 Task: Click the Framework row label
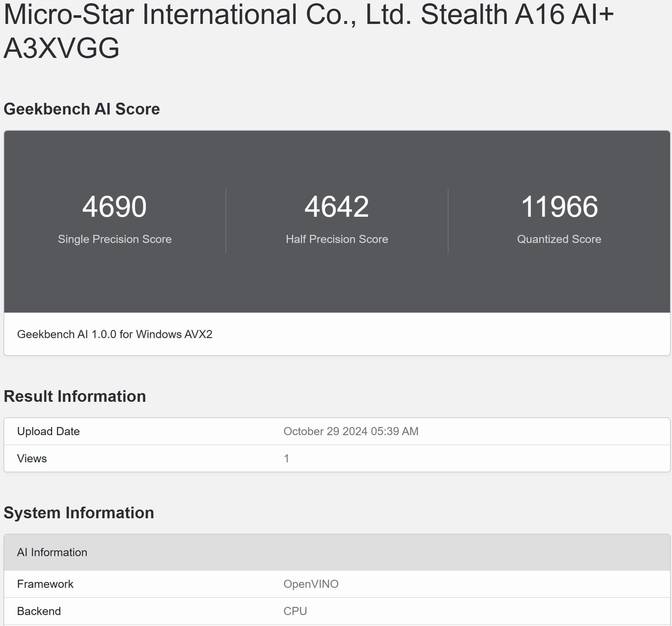[x=45, y=584]
